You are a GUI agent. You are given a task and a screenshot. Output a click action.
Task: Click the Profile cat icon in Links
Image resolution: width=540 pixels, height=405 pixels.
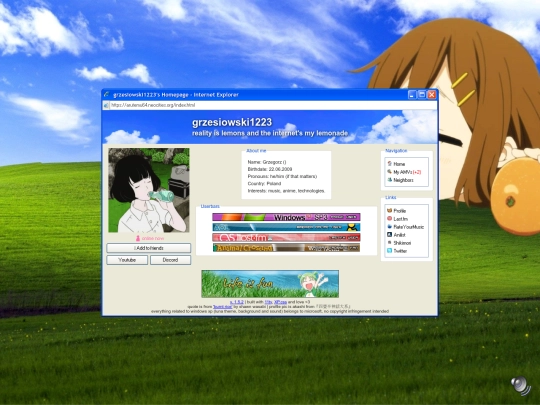coord(390,210)
